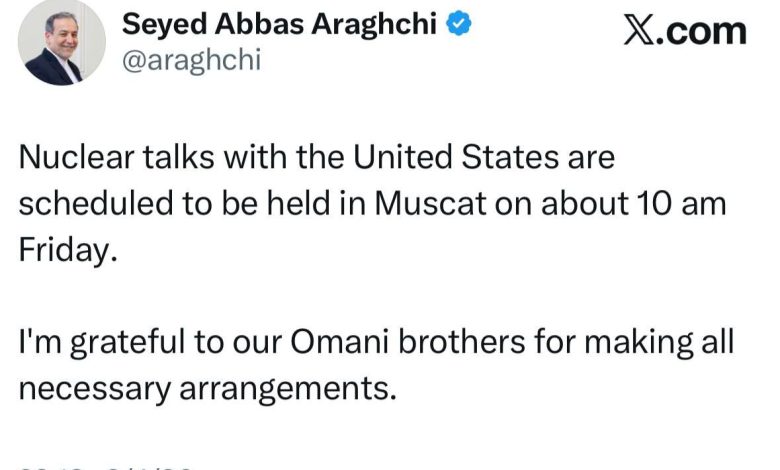Screen dimensions: 780x470
Task: Open Seyed Abbas Araghchi's profile photo
Action: pos(62,42)
